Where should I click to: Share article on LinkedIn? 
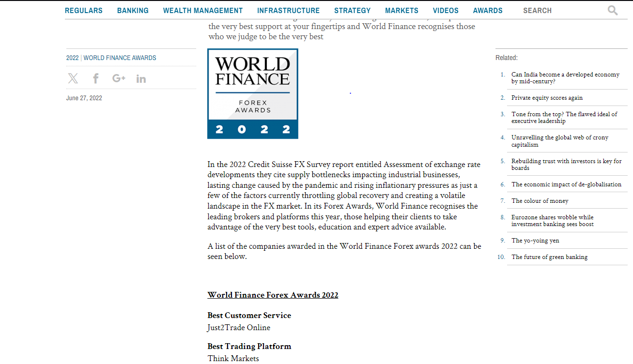pos(141,79)
